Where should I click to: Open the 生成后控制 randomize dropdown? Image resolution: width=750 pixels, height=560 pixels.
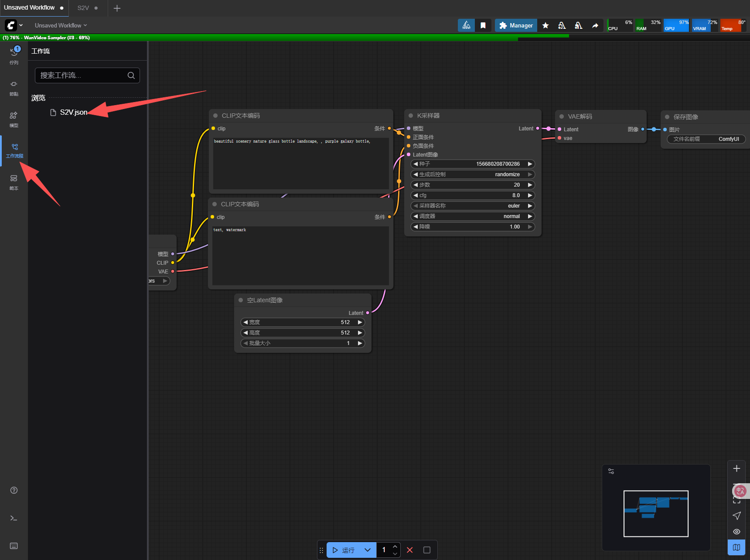point(473,174)
